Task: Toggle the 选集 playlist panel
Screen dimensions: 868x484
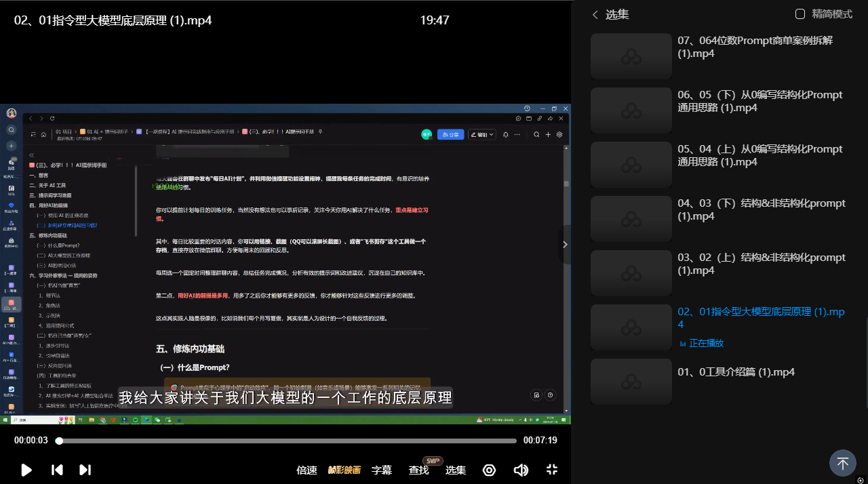Action: tap(456, 470)
